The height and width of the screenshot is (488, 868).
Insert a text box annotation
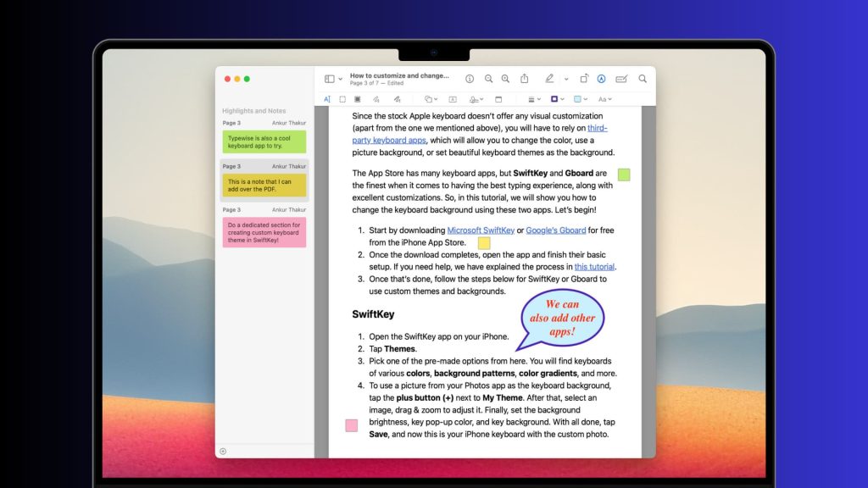click(453, 99)
